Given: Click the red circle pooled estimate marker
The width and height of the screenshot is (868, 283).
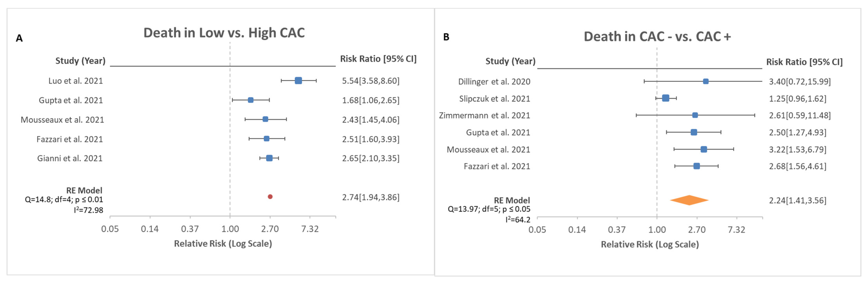Looking at the screenshot, I should pos(270,197).
